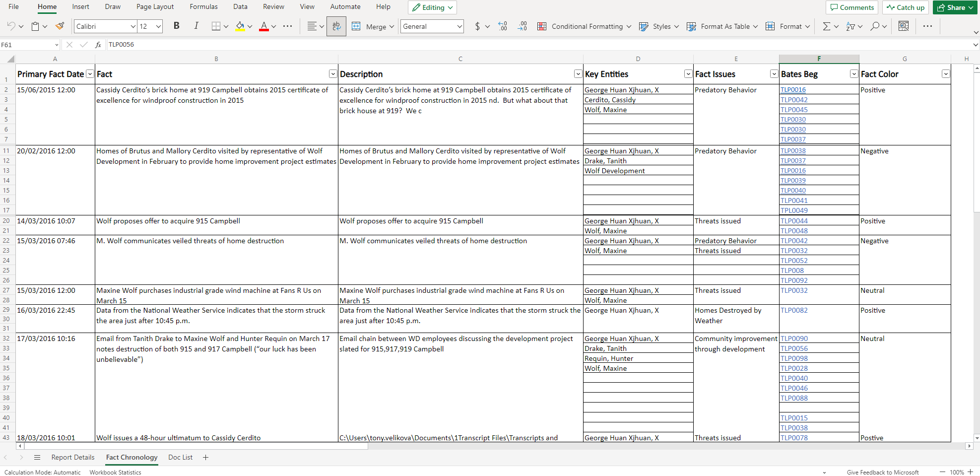980x476 pixels.
Task: Open the Editing mode dropdown
Action: 432,7
